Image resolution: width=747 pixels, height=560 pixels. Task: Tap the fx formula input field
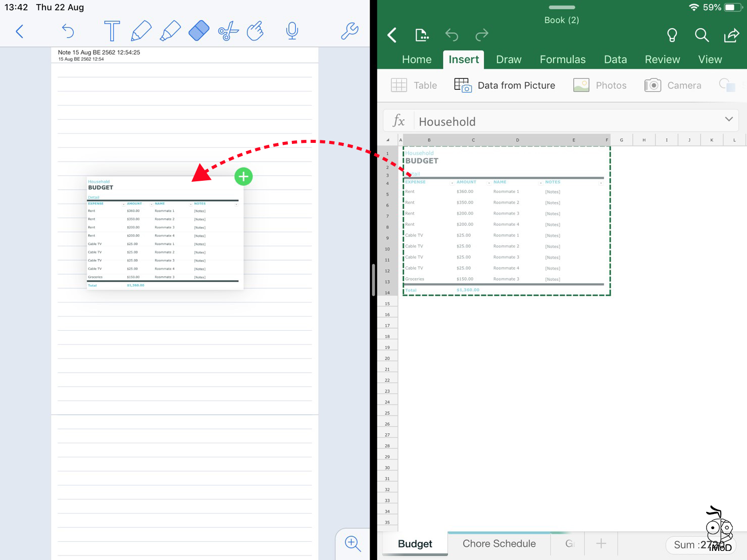coord(556,121)
